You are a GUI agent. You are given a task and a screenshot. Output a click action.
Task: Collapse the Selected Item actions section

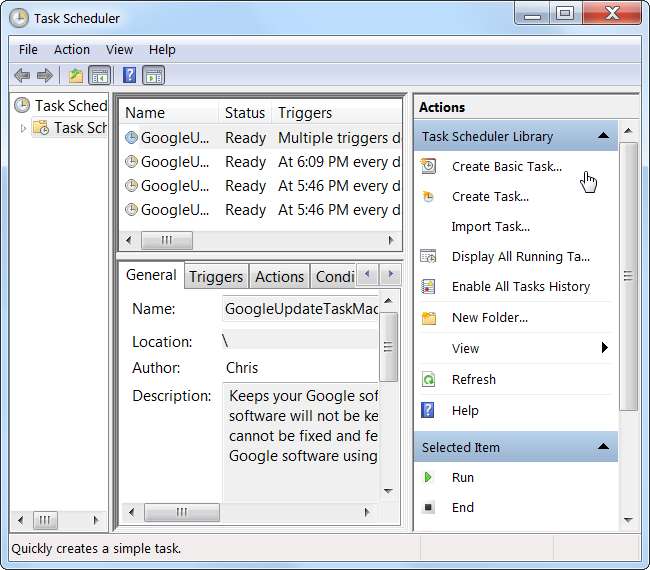(x=603, y=447)
